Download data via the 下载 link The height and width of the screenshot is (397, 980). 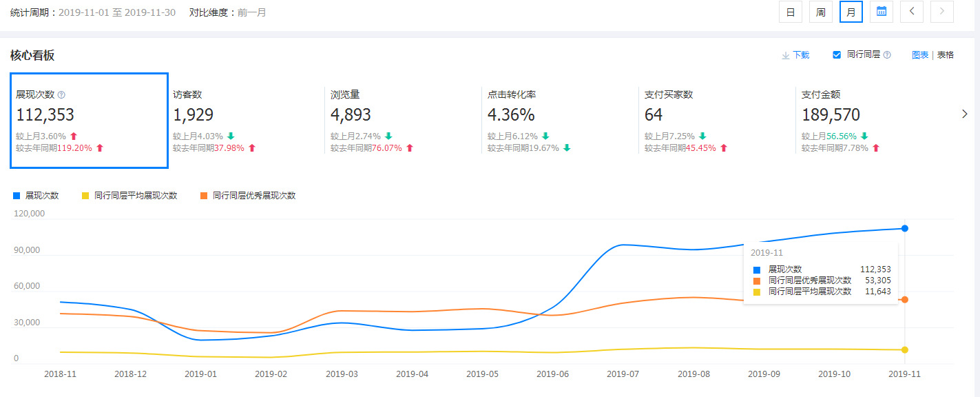pos(795,55)
